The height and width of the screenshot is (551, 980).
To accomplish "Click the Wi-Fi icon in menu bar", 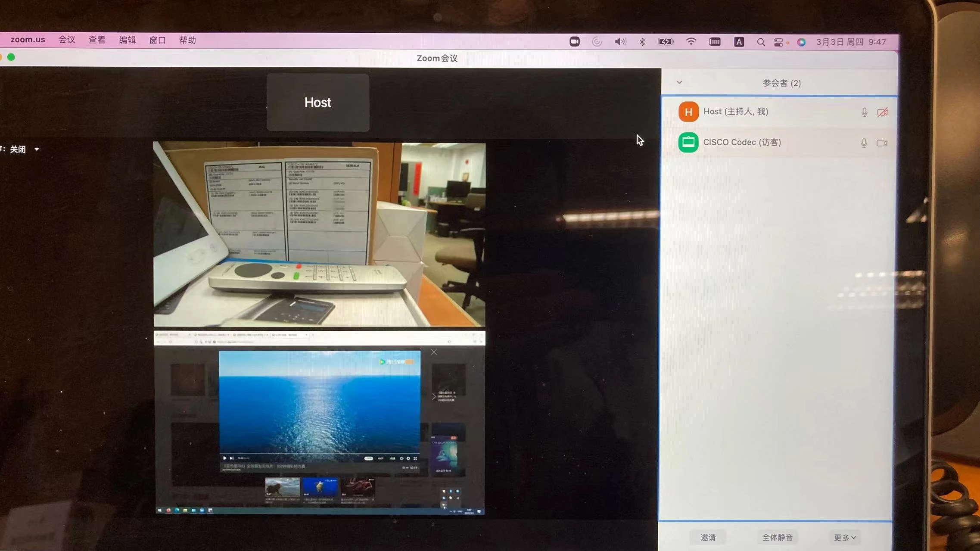I will 691,41.
